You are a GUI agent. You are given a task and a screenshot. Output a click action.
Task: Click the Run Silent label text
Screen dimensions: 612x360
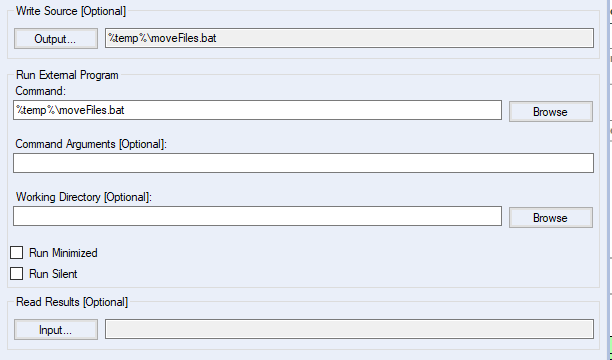(x=53, y=274)
